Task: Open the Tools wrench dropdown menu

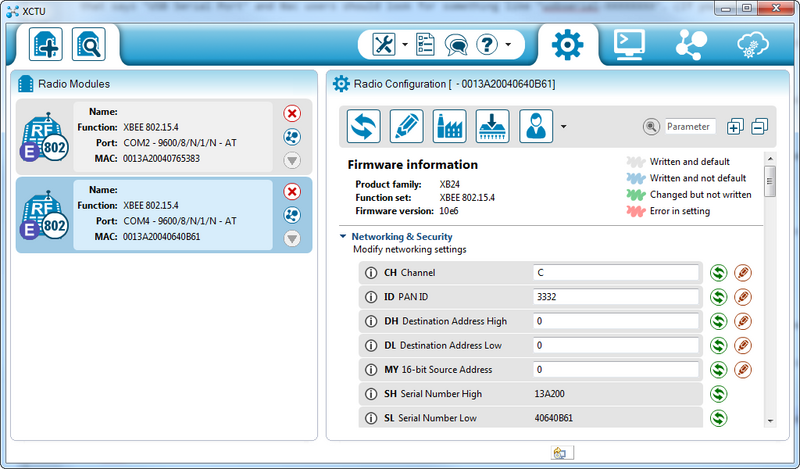Action: (404, 45)
